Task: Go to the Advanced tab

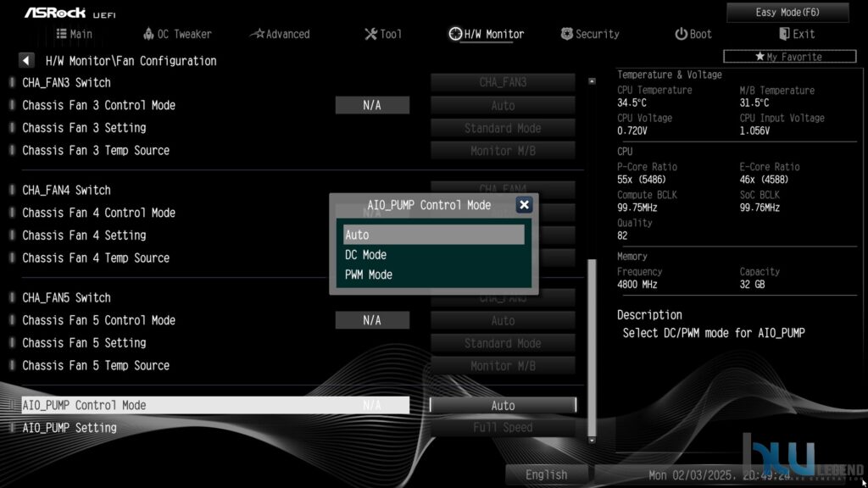Action: 280,34
